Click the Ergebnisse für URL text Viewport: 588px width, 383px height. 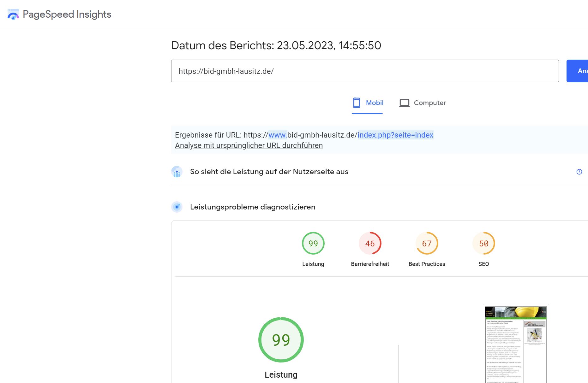point(304,135)
